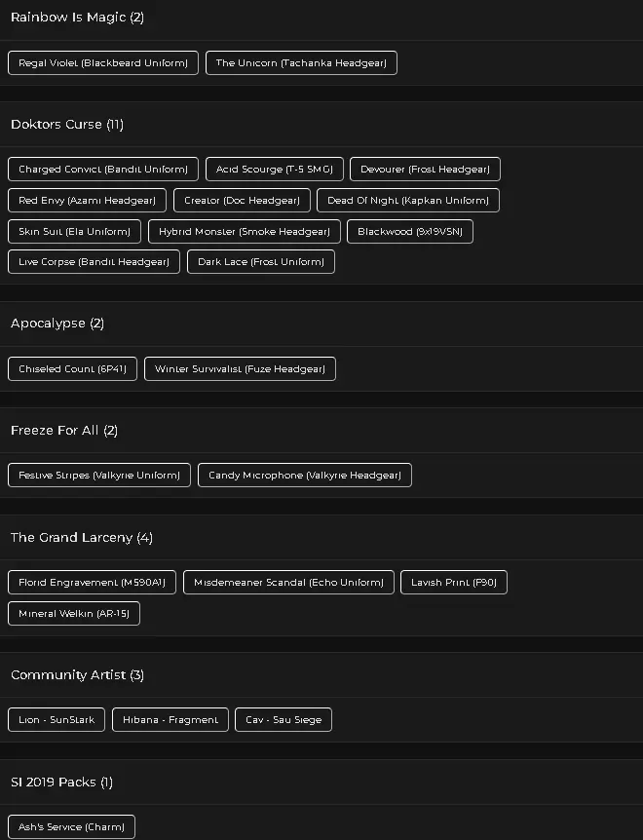Image resolution: width=643 pixels, height=840 pixels.
Task: Select Chiseled Count (6P41) tag
Action: 72,369
